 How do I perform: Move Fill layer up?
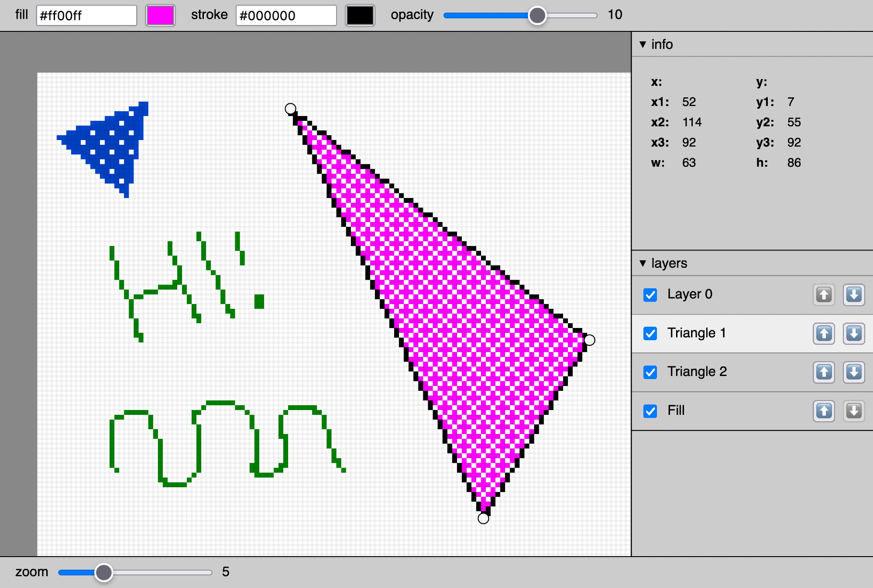tap(824, 411)
